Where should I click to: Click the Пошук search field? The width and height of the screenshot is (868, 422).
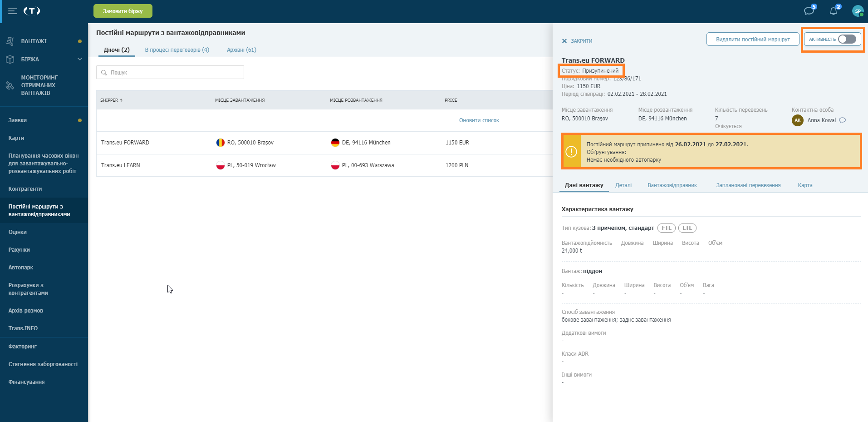170,72
